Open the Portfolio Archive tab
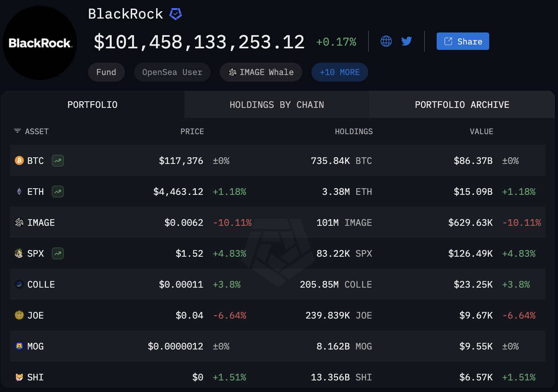 click(x=462, y=105)
